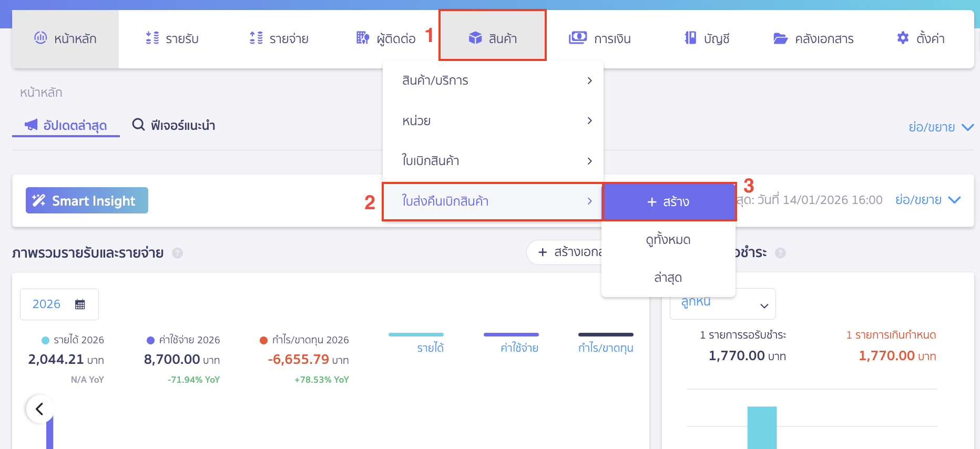Image resolution: width=980 pixels, height=449 pixels.
Task: Open settings via the gear icon
Action: 903,38
